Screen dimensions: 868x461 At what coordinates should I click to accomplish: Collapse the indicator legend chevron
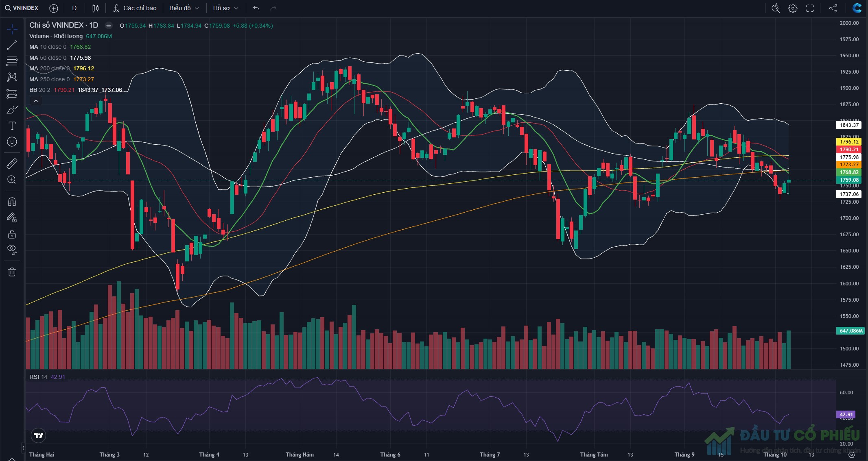coord(36,101)
